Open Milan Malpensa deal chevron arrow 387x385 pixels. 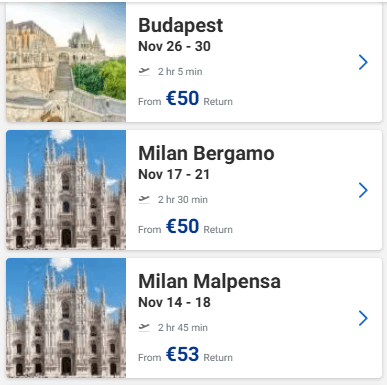tap(363, 318)
